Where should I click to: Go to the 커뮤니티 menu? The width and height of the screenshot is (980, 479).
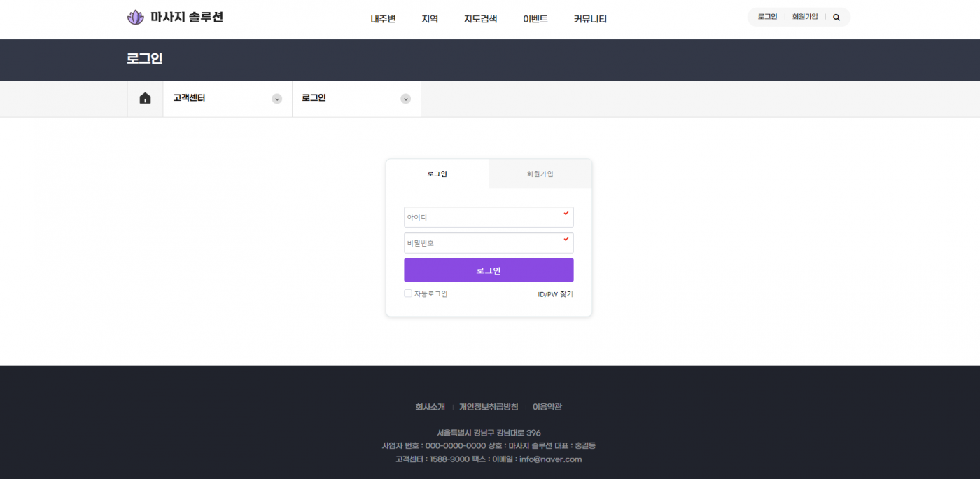pyautogui.click(x=590, y=19)
